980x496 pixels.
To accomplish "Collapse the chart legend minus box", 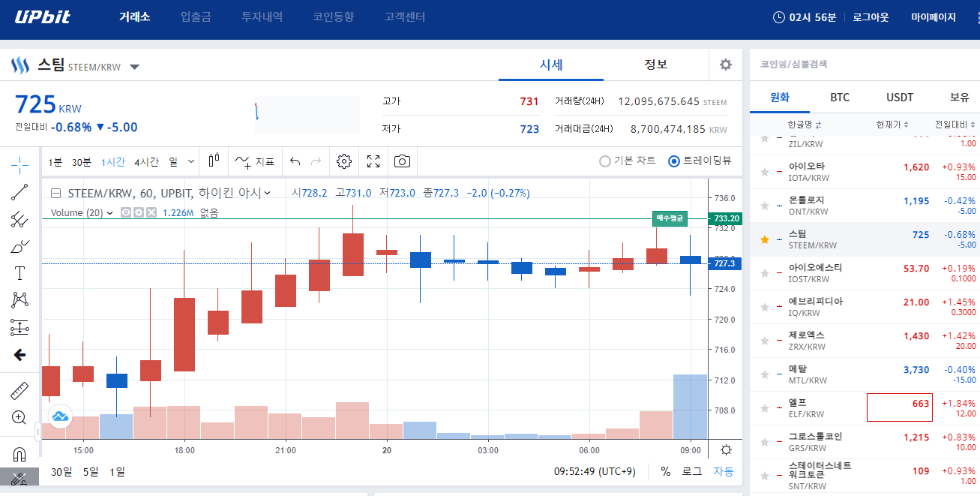I will point(55,194).
